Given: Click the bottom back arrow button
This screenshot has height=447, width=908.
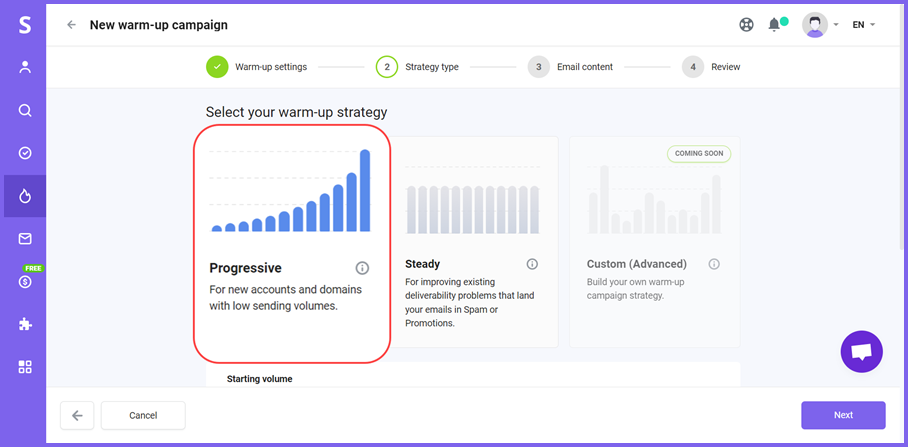Looking at the screenshot, I should pyautogui.click(x=77, y=415).
